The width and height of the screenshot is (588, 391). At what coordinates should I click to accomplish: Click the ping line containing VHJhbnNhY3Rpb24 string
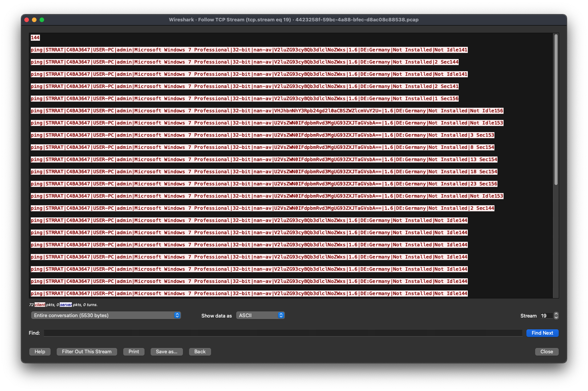coord(267,111)
